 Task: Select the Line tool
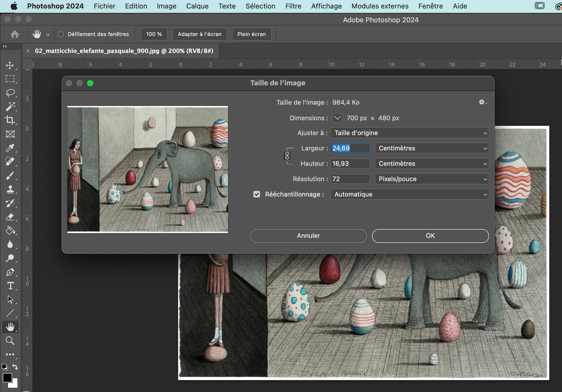10,313
